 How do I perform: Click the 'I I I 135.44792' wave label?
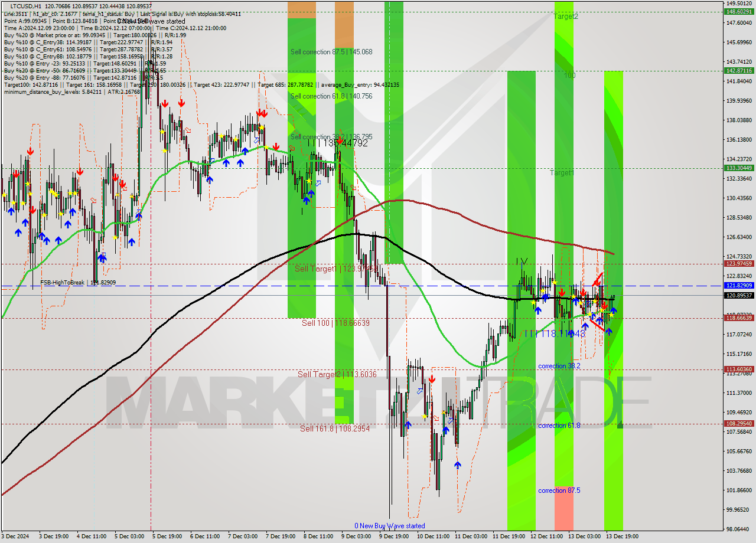pos(337,143)
